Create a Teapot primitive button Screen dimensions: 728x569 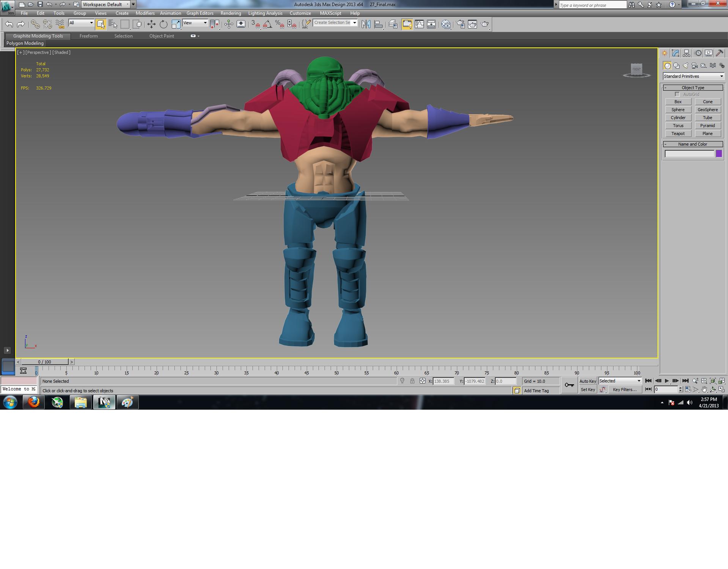(678, 134)
